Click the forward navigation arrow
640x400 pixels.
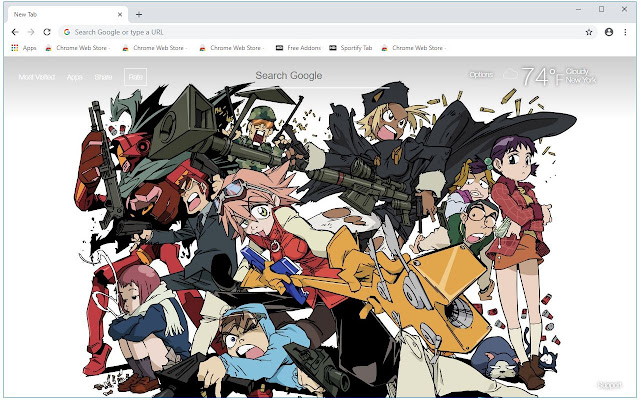coord(31,32)
